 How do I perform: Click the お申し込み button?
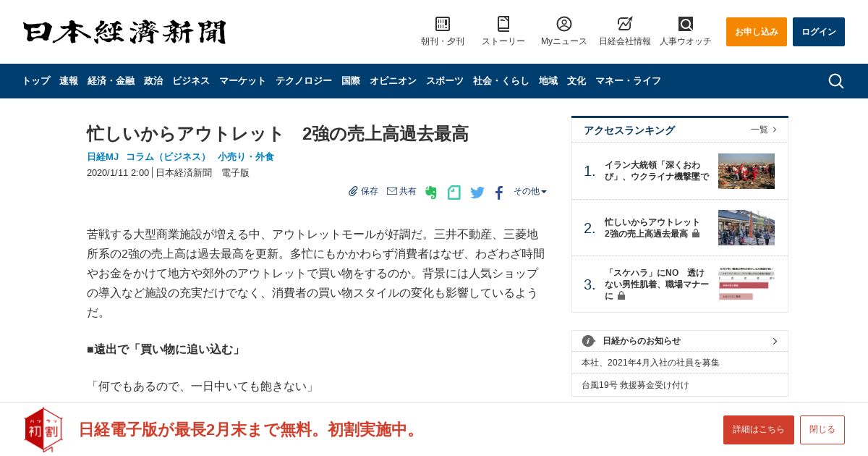(757, 32)
